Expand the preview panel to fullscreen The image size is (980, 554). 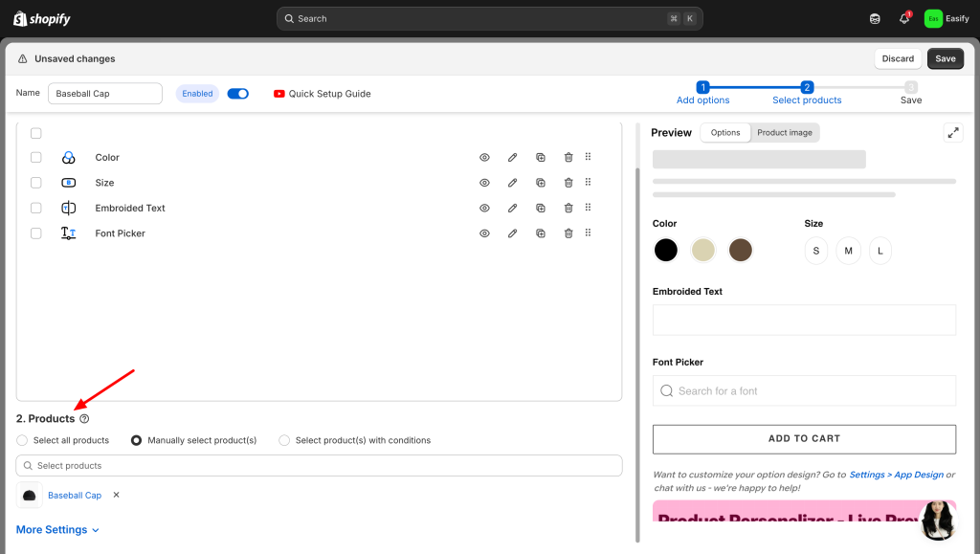[x=953, y=133]
